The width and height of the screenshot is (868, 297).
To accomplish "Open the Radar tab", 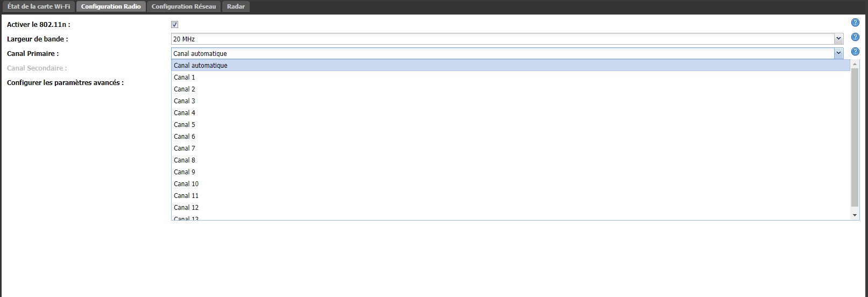I will click(236, 6).
